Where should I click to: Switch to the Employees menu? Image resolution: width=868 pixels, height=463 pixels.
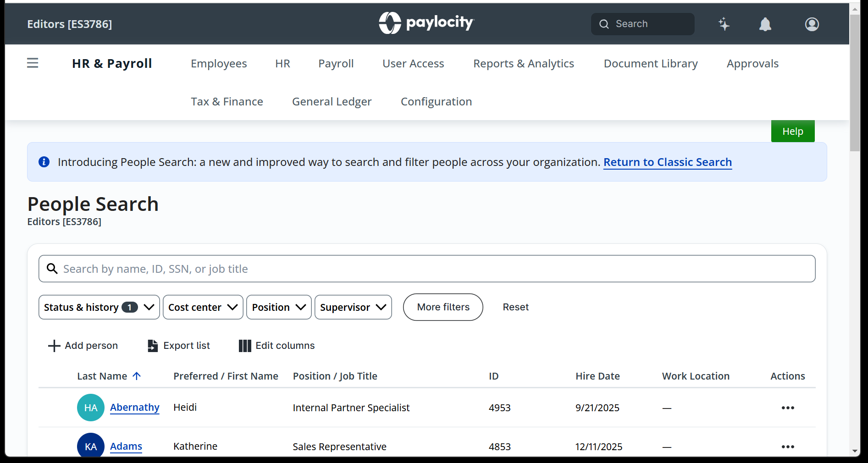click(x=219, y=63)
